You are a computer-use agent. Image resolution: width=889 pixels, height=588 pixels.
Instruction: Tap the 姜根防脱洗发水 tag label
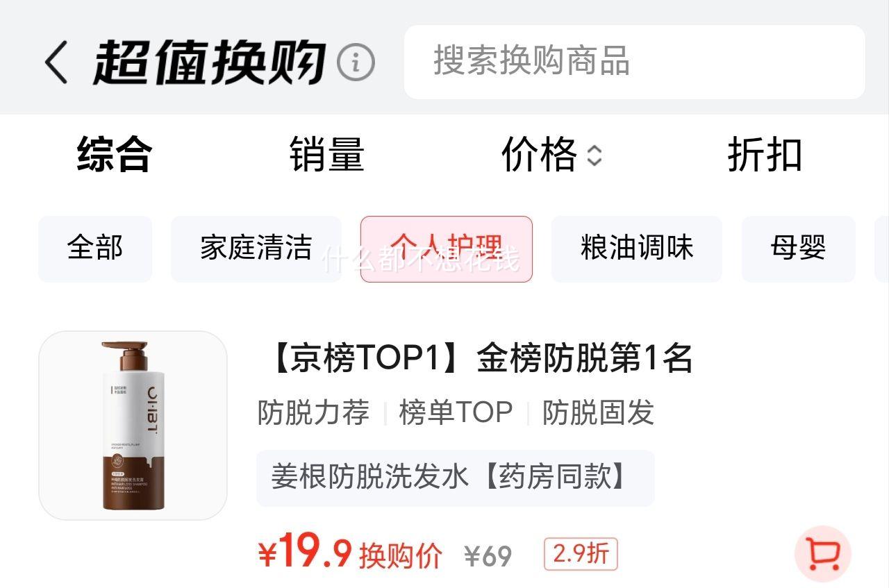[x=456, y=478]
